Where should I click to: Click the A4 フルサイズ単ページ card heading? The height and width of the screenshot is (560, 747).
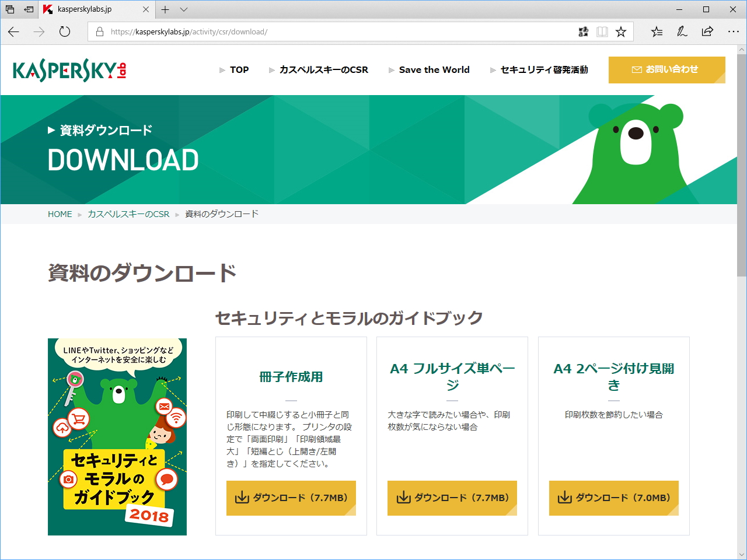(x=452, y=377)
